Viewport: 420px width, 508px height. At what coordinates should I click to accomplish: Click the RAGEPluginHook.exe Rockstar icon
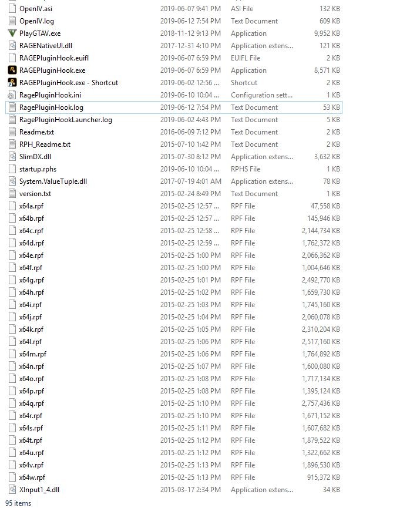click(x=12, y=70)
